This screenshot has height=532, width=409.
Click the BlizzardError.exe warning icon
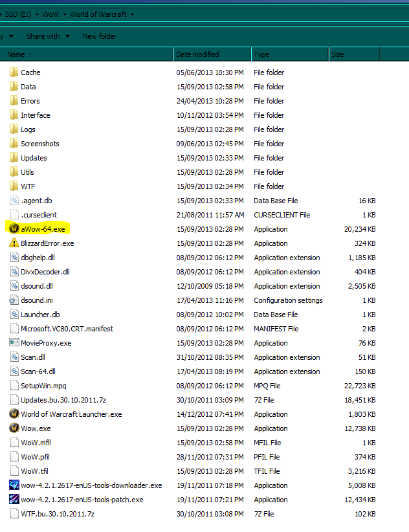click(x=14, y=243)
